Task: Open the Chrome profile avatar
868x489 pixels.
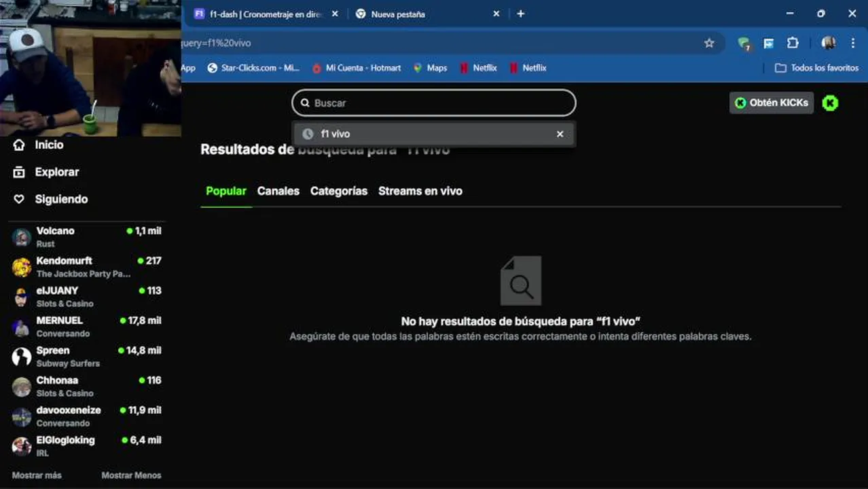Action: click(829, 43)
